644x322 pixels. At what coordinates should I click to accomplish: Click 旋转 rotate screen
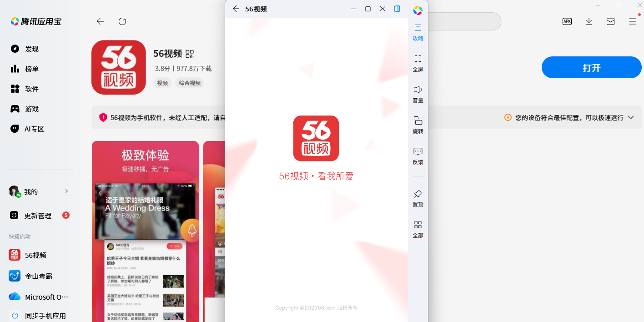tap(418, 125)
